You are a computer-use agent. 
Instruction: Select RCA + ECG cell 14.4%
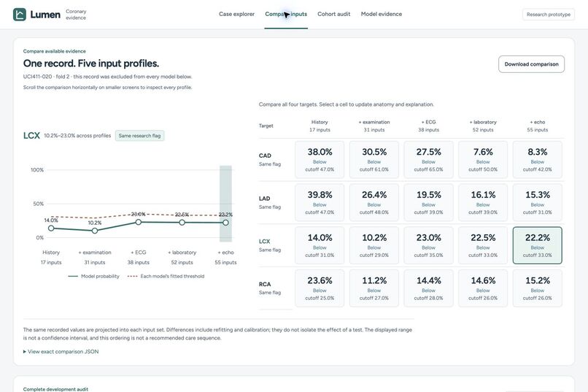tap(428, 288)
